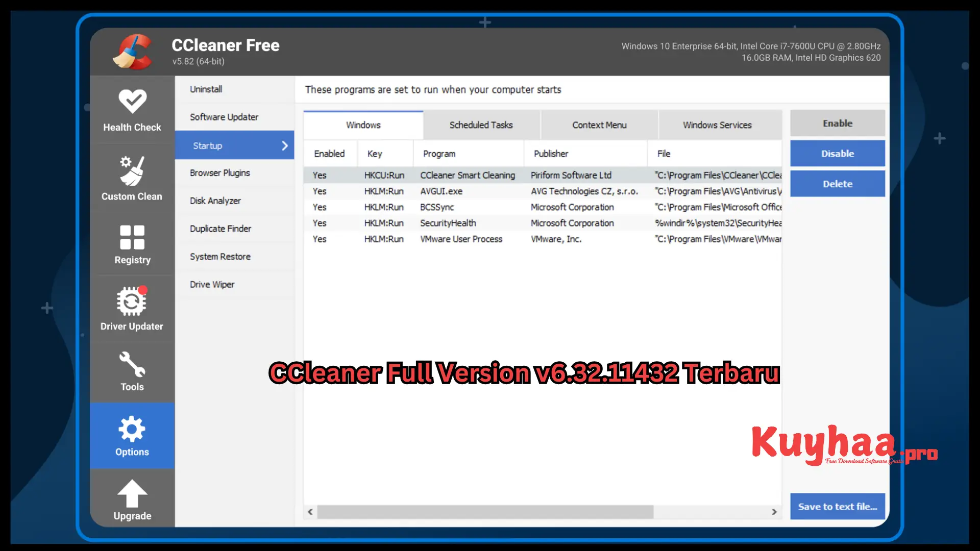Switch to the Context Menu tab
The height and width of the screenshot is (551, 980).
[x=599, y=124]
